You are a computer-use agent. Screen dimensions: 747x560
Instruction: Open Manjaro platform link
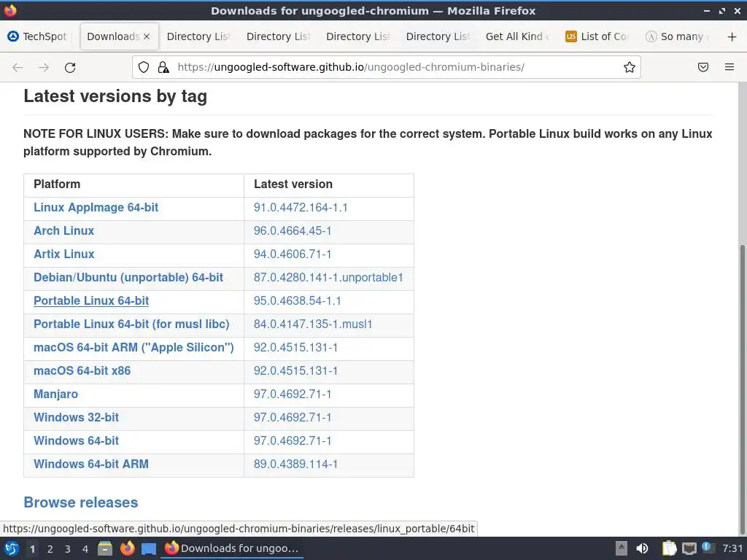(x=55, y=394)
